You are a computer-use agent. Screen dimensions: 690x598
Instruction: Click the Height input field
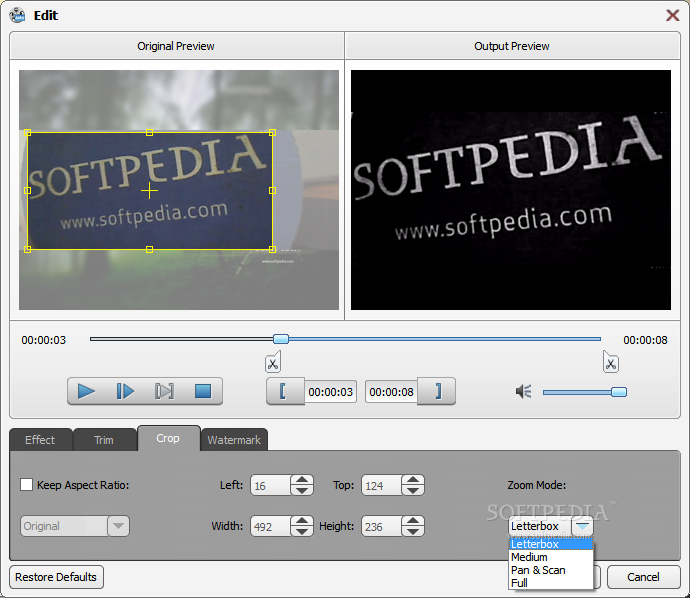click(x=382, y=526)
